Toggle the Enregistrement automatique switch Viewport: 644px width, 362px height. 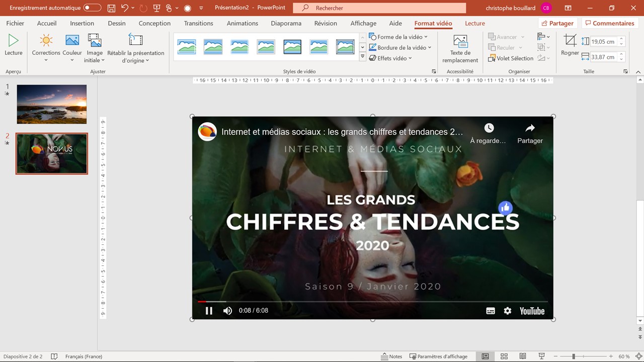tap(92, 8)
